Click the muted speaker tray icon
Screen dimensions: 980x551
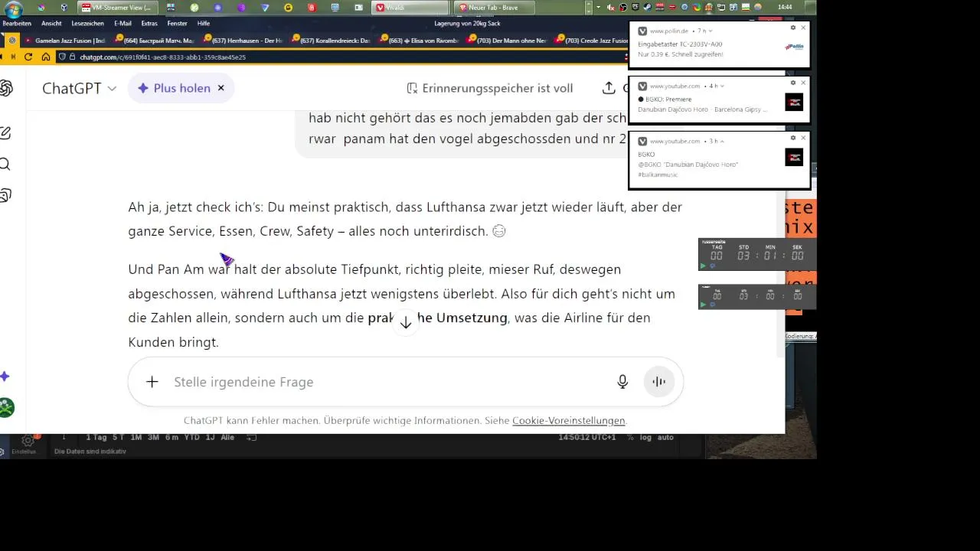point(611,8)
